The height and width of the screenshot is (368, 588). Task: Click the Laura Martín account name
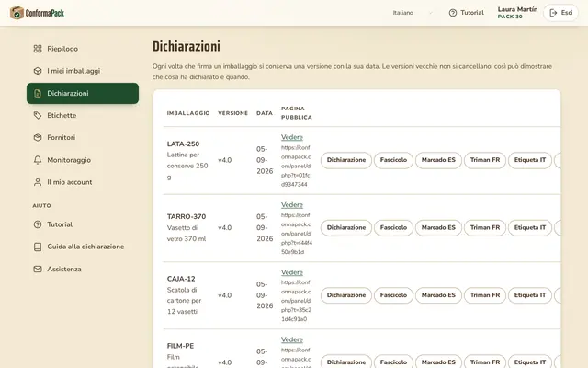pos(517,9)
